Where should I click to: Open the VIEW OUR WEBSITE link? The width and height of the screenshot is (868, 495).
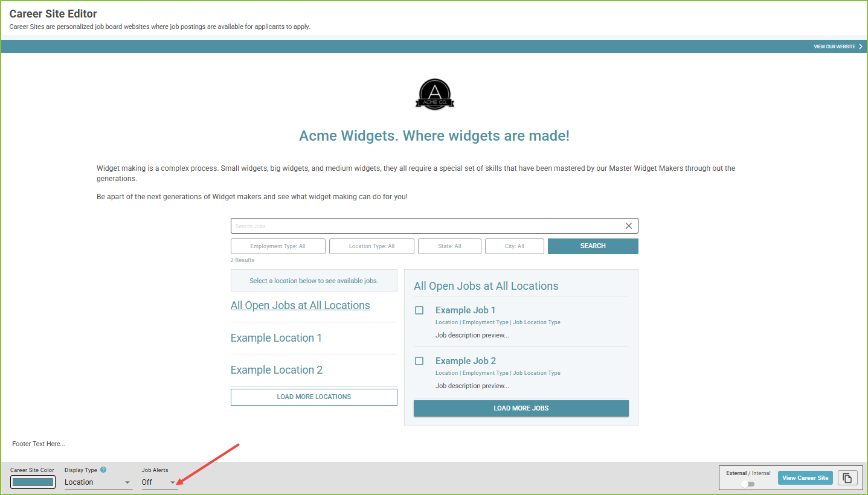pos(834,46)
